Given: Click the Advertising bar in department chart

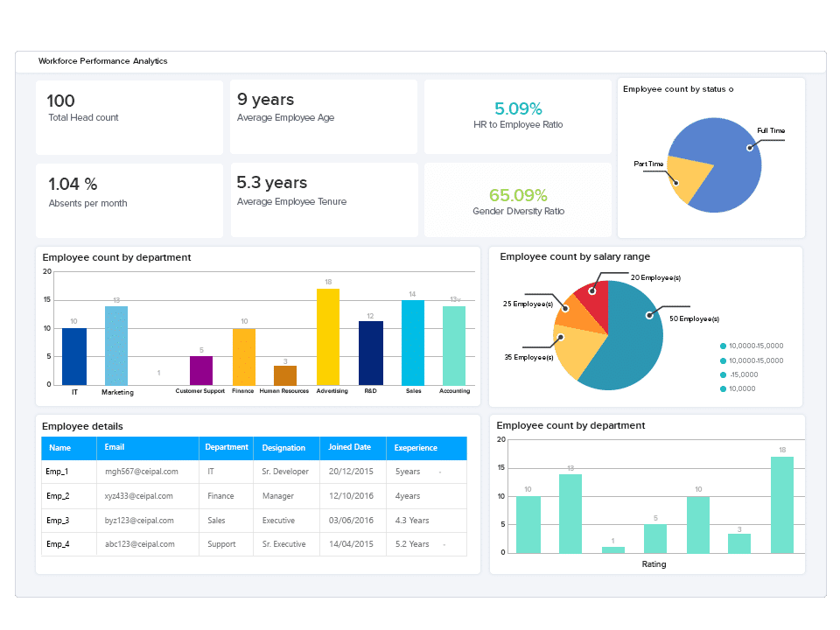Looking at the screenshot, I should pyautogui.click(x=328, y=337).
